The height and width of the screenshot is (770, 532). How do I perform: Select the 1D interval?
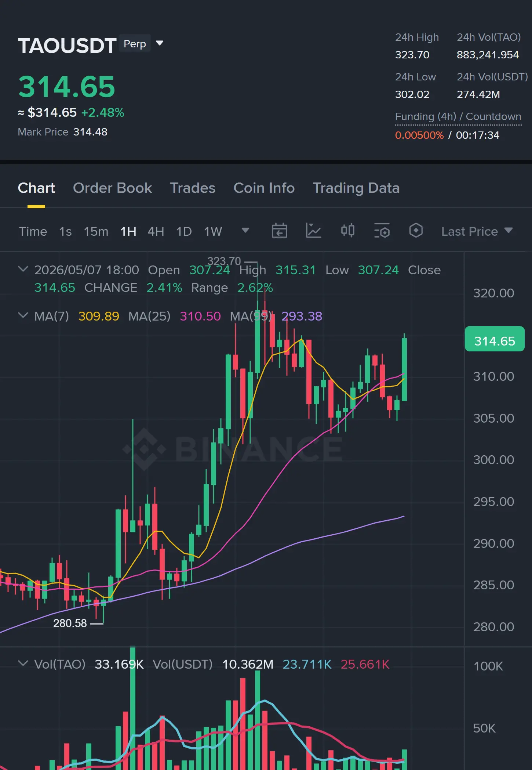[x=184, y=231]
